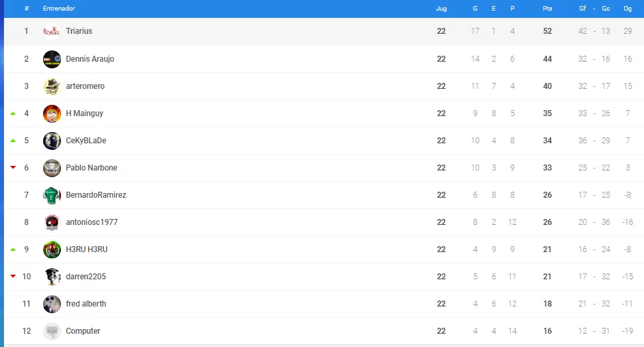Viewport: 644px width, 347px height.
Task: Click darren2205's goal difference -15
Action: coord(627,277)
